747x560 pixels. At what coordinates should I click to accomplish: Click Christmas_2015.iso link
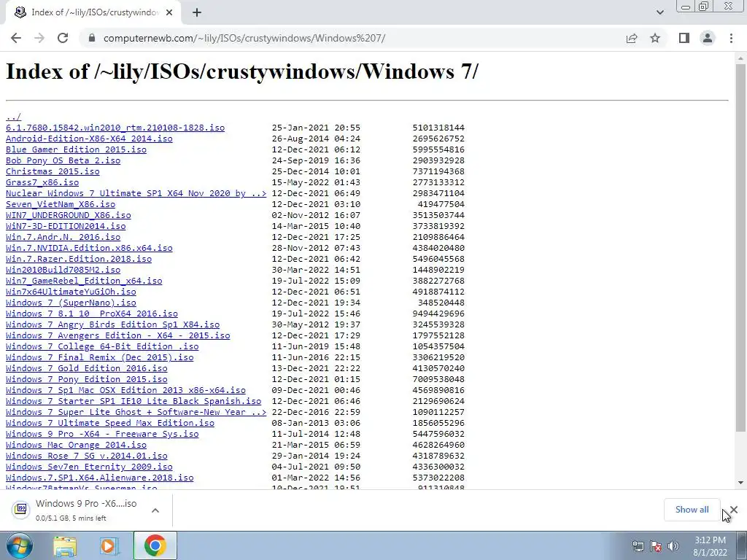click(53, 171)
